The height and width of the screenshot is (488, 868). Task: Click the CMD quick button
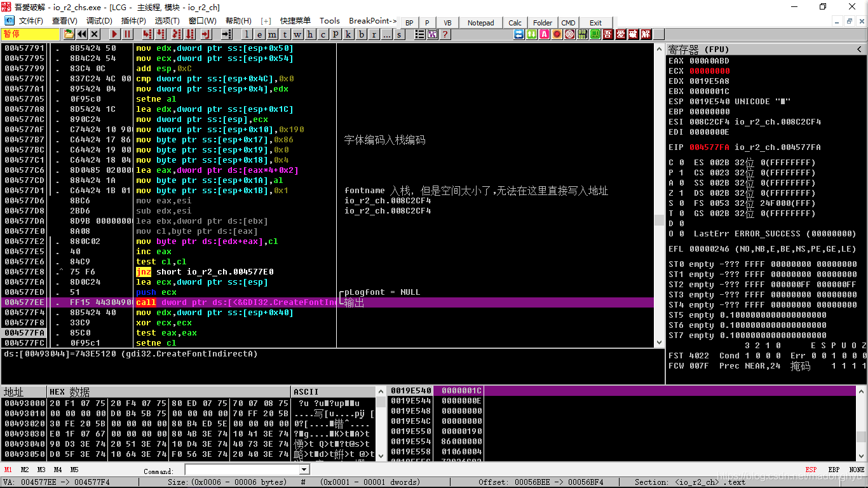(568, 23)
